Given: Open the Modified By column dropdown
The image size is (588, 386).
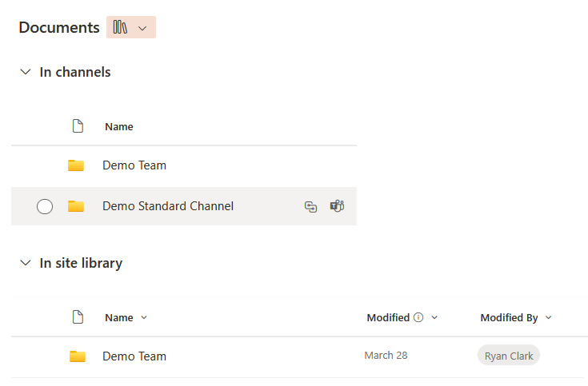Looking at the screenshot, I should pos(548,318).
